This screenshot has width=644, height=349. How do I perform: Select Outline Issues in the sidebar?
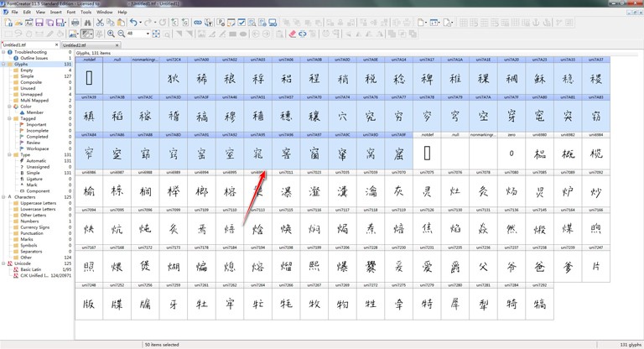click(29, 58)
